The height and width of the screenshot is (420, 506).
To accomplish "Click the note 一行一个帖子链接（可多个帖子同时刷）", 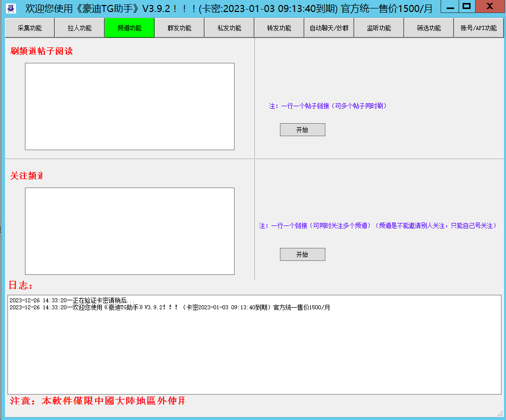I will click(328, 106).
